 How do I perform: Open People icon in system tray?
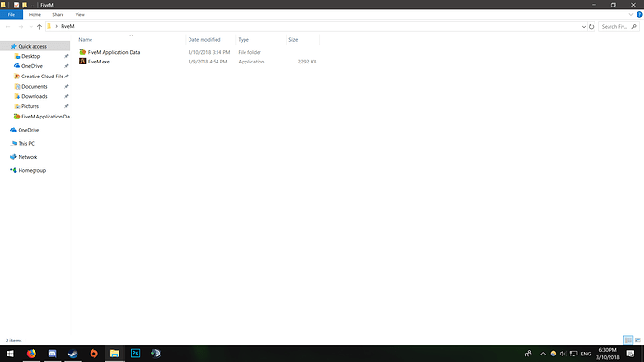click(x=528, y=354)
